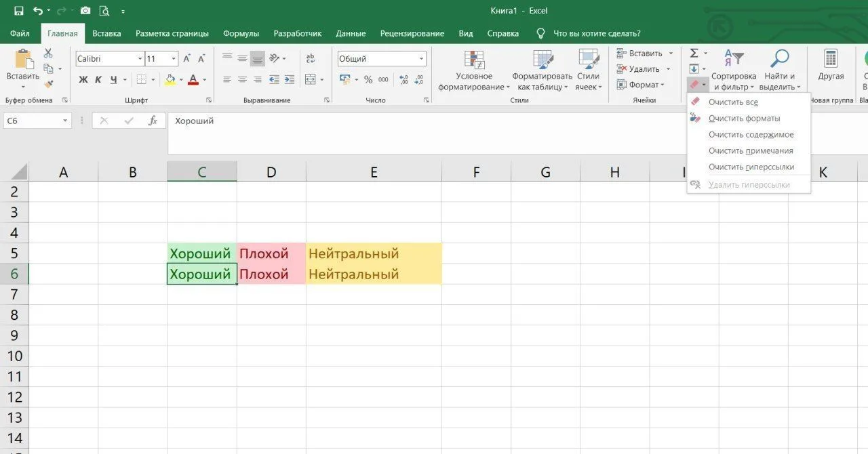Open the Общий number format dropdown

[x=421, y=59]
